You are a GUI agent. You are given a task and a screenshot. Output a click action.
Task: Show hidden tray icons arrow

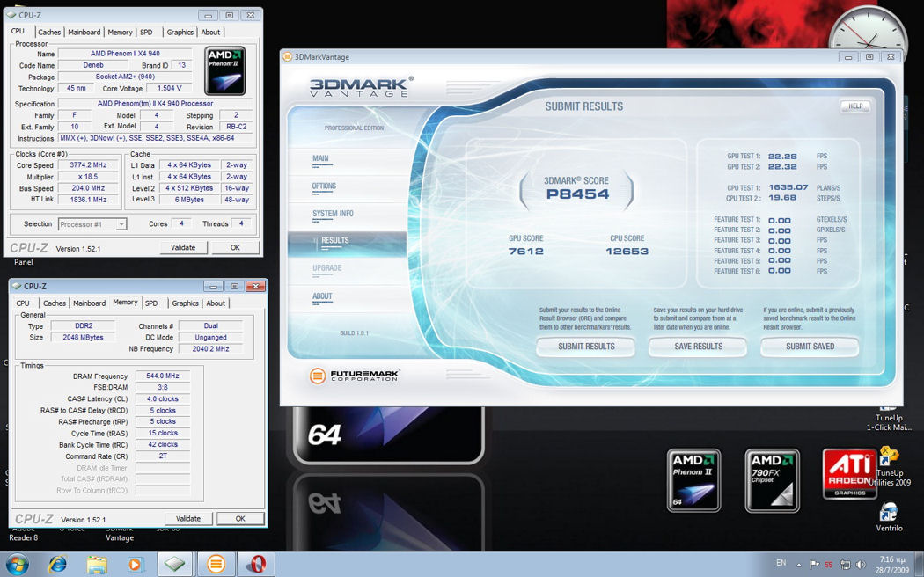coord(798,565)
